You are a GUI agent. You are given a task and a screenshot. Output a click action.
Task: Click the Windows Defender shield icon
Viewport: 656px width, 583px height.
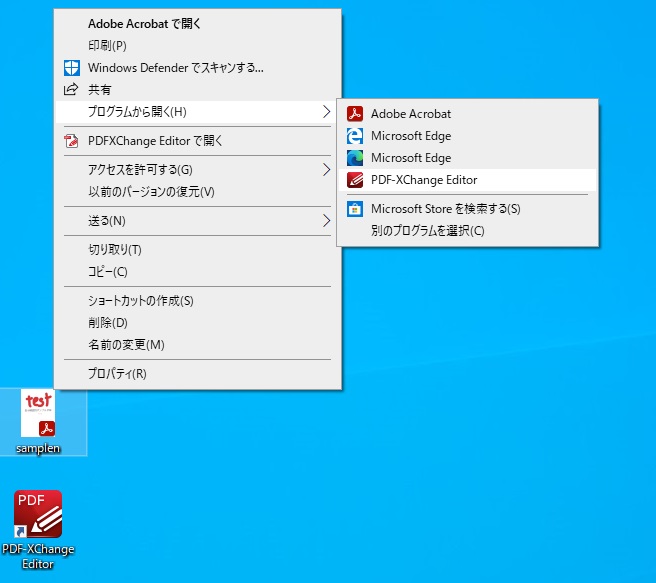click(72, 68)
